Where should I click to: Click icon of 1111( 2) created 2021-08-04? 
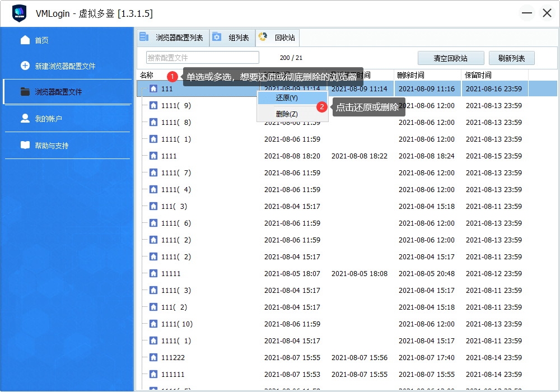[x=153, y=256]
